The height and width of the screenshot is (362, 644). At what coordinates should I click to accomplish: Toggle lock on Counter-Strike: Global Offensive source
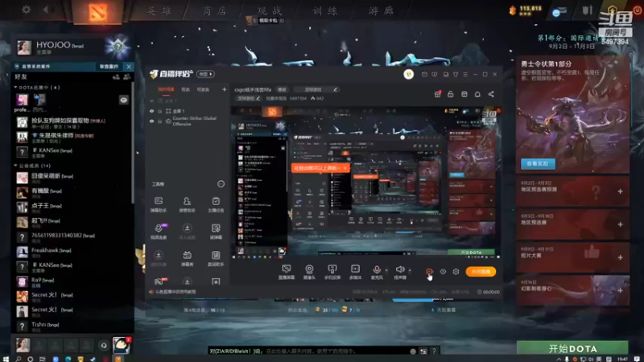(159, 121)
